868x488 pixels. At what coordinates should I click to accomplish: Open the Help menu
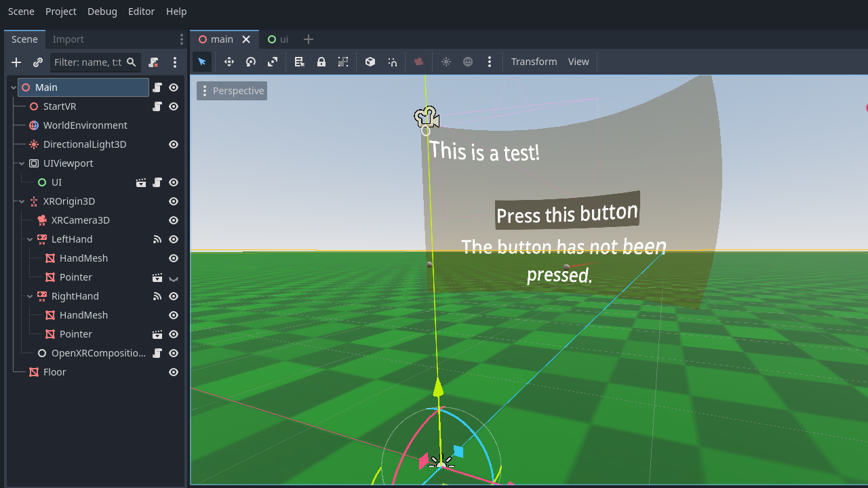176,12
